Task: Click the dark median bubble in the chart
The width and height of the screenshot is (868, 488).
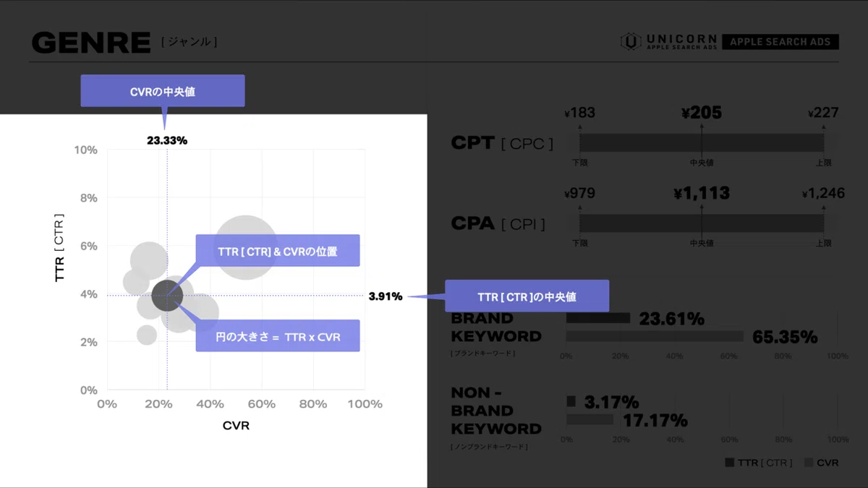Action: click(167, 296)
